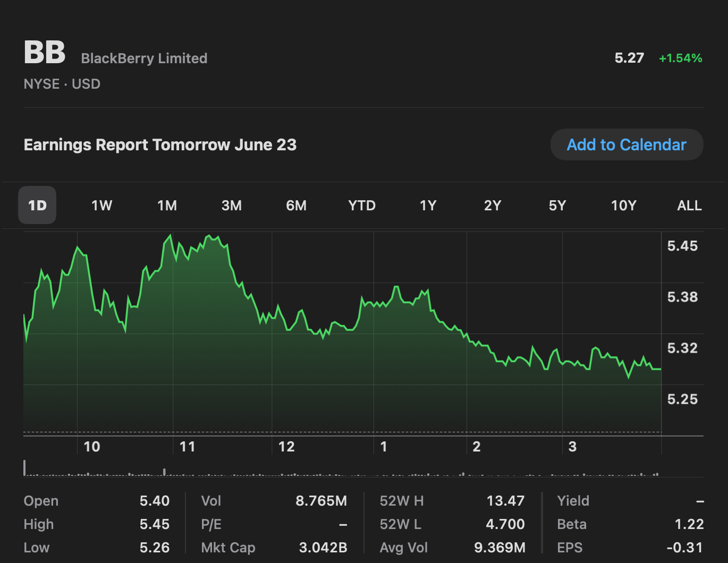Image resolution: width=728 pixels, height=563 pixels.
Task: Click the 52W H value 13.47
Action: 505,501
